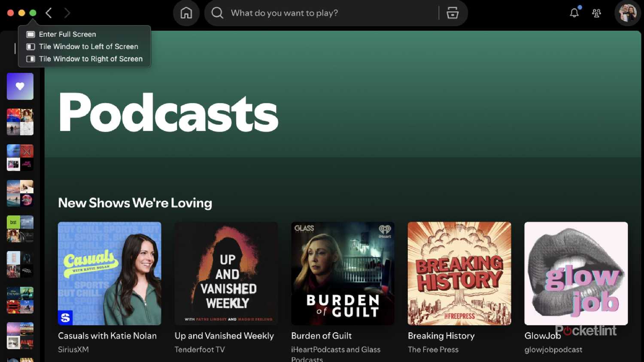
Task: Open the Friend Activity icon
Action: tap(596, 13)
